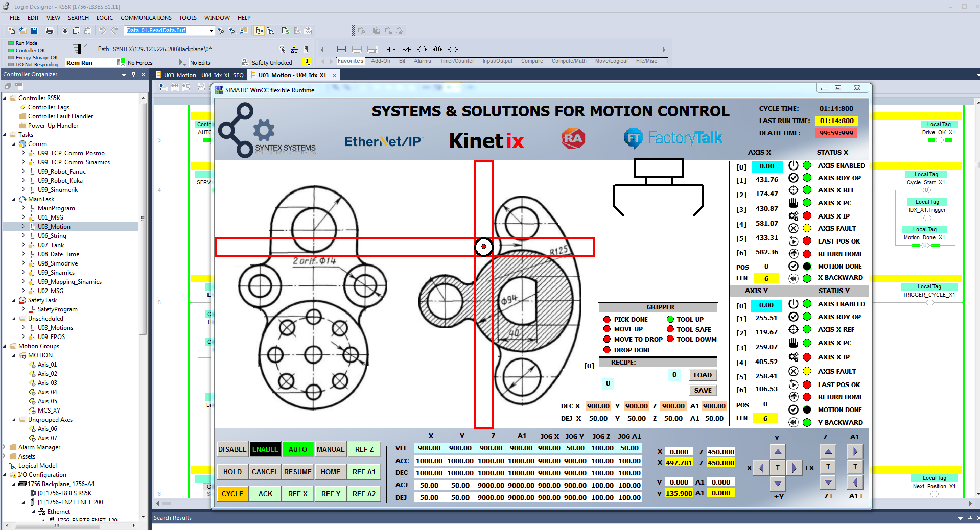The width and height of the screenshot is (980, 530).
Task: Collapse the MainTask tree node
Action: 14,199
